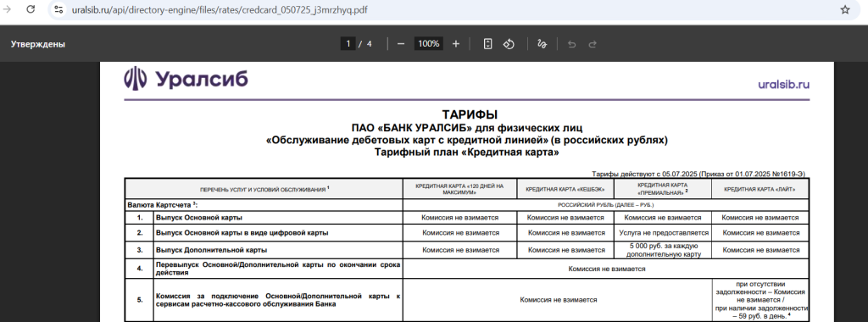Reload the page with refresh icon
This screenshot has height=322, width=868.
pyautogui.click(x=31, y=9)
